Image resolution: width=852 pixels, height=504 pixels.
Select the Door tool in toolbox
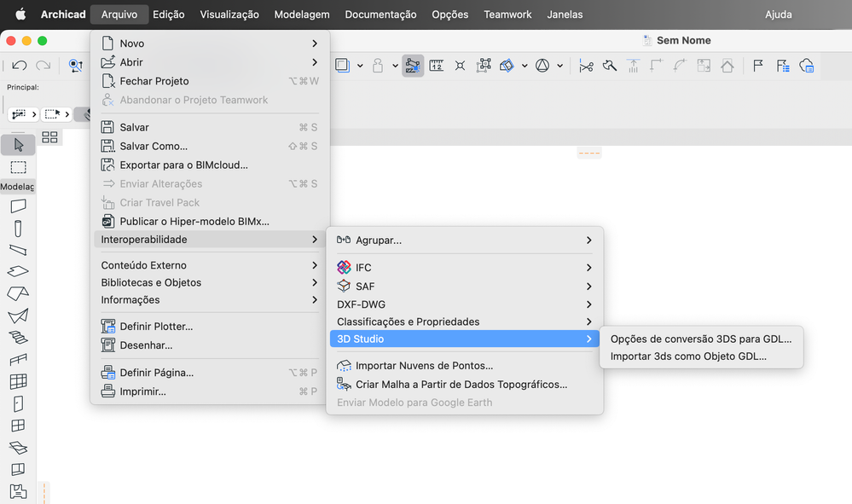[18, 404]
